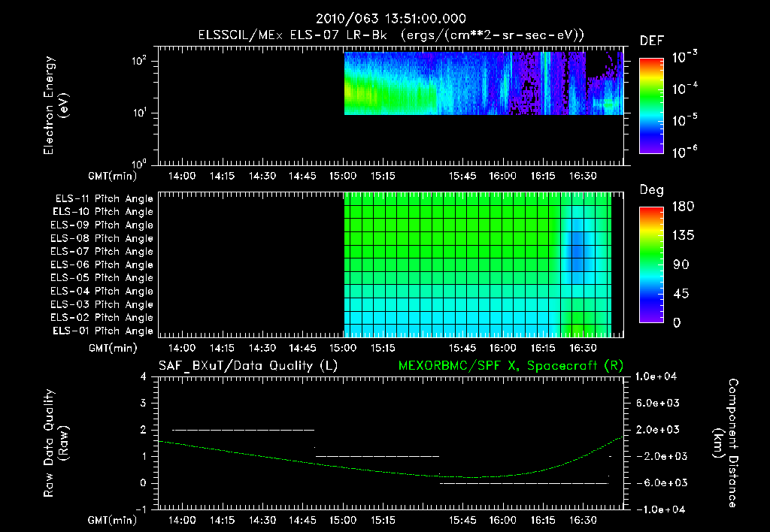Click the DEF rainbow color bar

pos(651,106)
